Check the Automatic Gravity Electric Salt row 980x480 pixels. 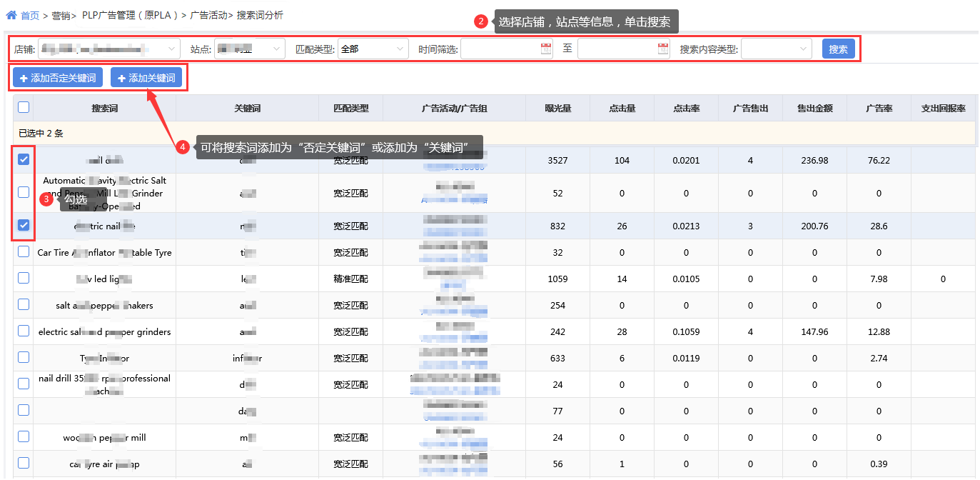[x=24, y=192]
